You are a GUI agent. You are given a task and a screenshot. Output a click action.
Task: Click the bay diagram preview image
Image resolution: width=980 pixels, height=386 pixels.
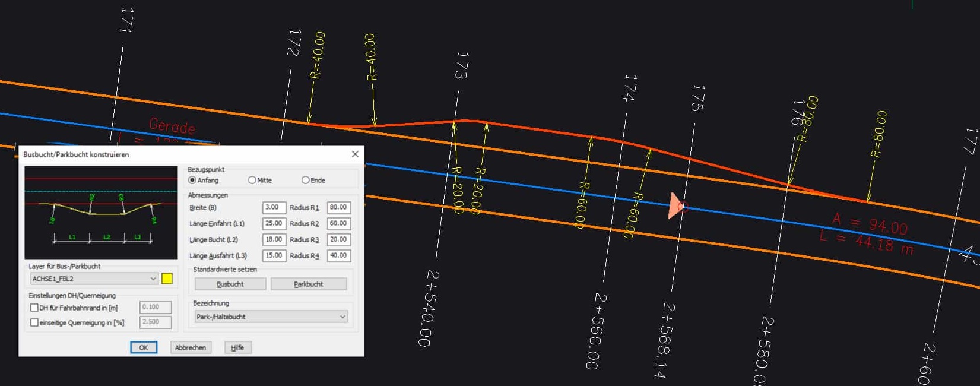pos(101,212)
